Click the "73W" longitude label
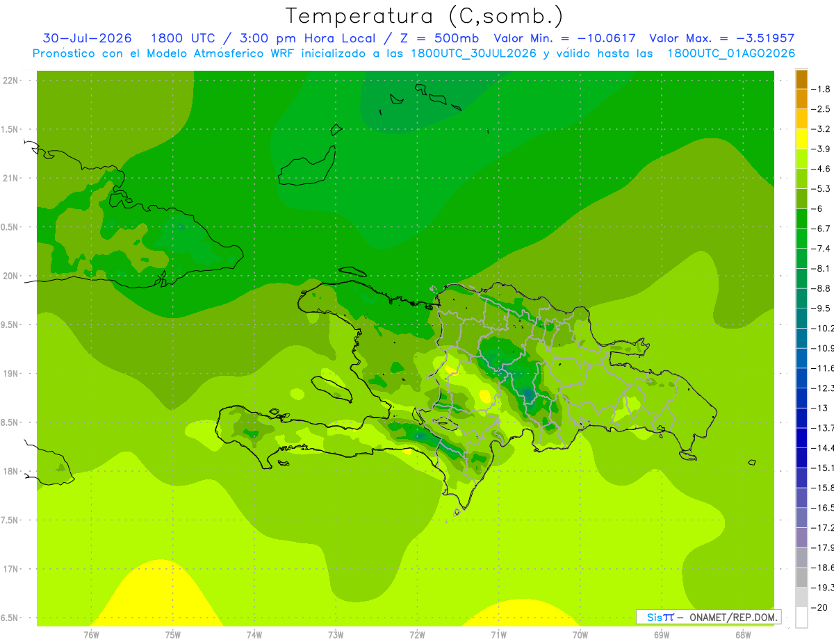The width and height of the screenshot is (834, 644). (336, 635)
